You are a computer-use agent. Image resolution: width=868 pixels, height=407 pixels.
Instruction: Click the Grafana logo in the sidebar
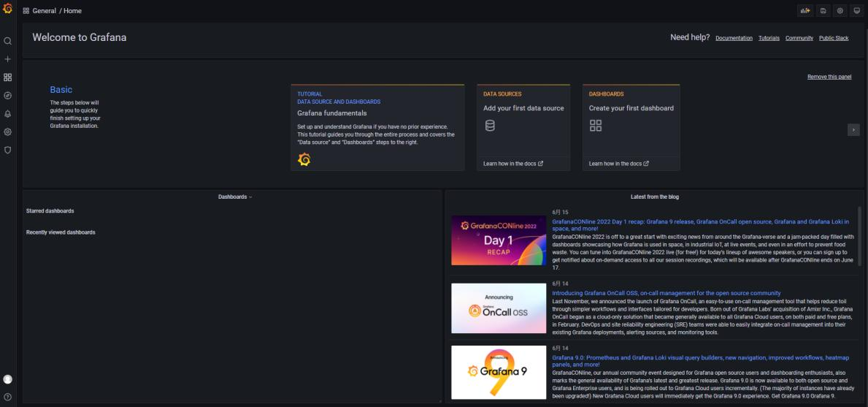[x=8, y=8]
